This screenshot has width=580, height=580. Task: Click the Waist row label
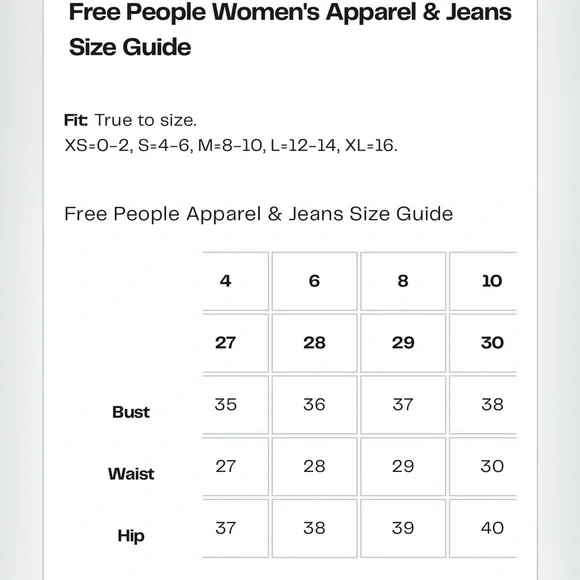click(x=131, y=474)
